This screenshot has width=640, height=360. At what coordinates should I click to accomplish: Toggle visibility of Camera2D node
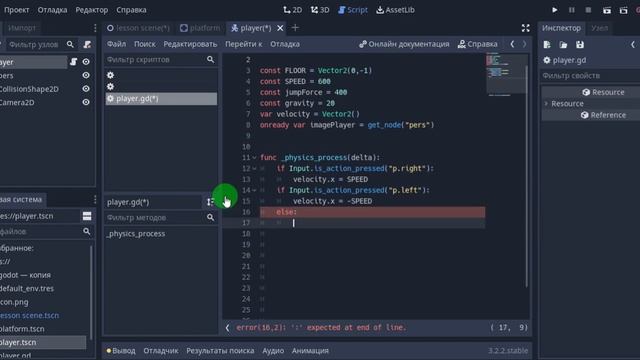coord(86,102)
